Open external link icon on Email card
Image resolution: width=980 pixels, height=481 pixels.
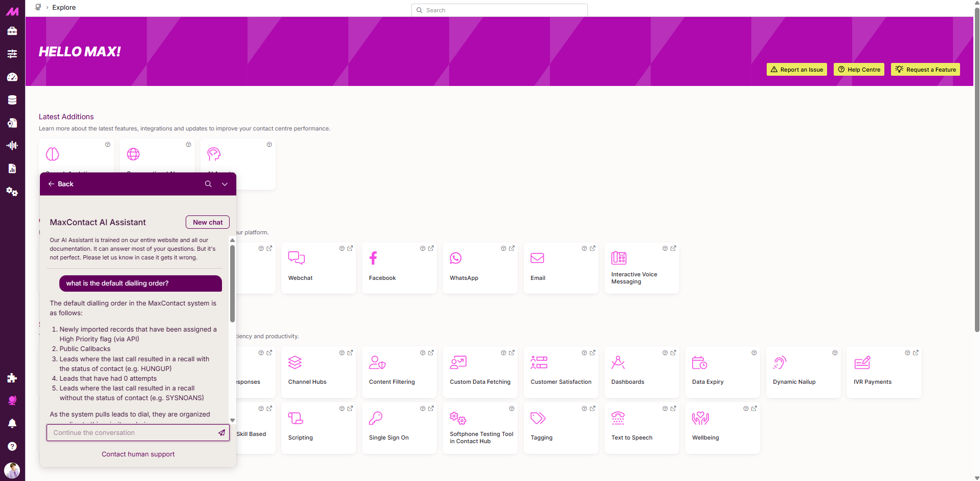592,248
